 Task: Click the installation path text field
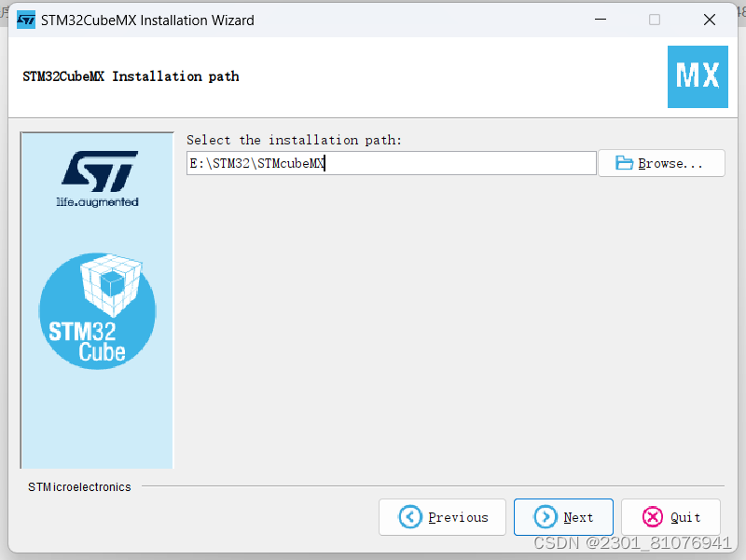tap(391, 163)
